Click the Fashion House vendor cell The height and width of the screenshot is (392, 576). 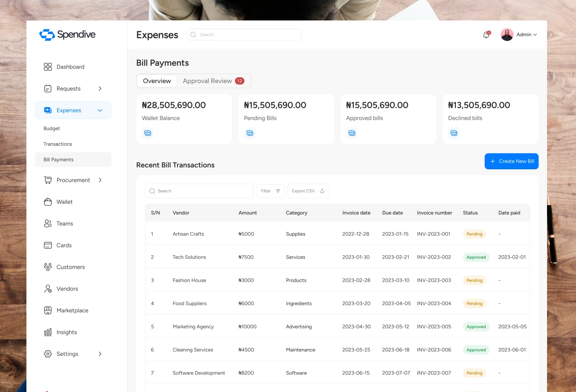(189, 280)
